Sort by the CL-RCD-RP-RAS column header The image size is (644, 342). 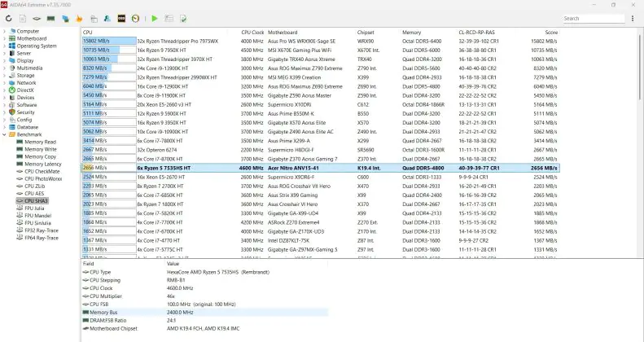coord(476,33)
